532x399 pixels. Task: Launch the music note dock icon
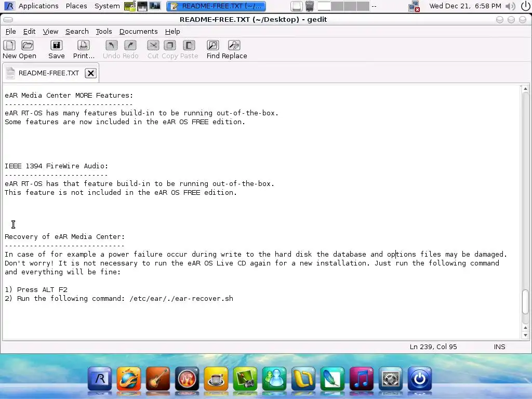[362, 379]
